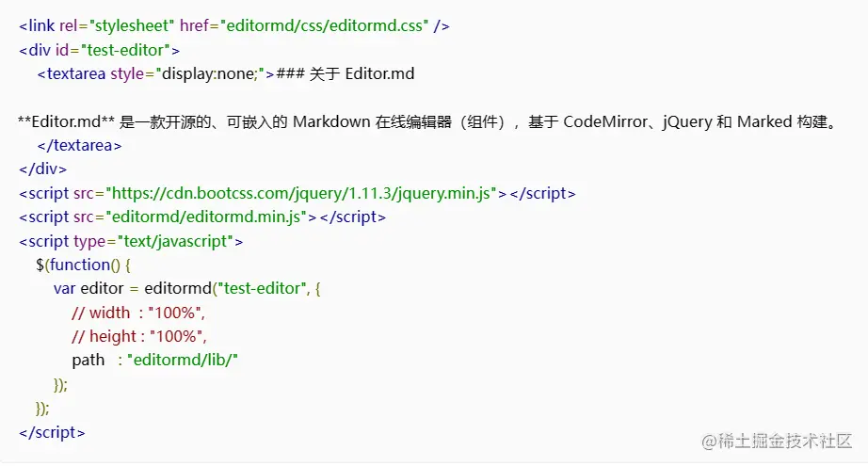Click the word "Markdown" in the description
Screen dimensions: 868x466
(x=331, y=121)
